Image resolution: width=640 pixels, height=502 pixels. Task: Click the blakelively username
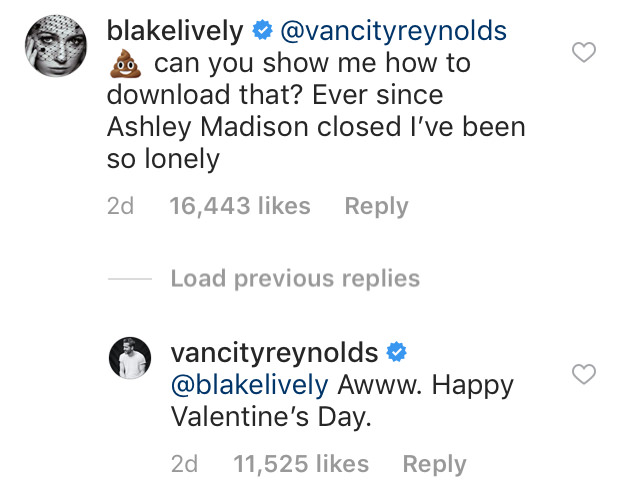(175, 31)
